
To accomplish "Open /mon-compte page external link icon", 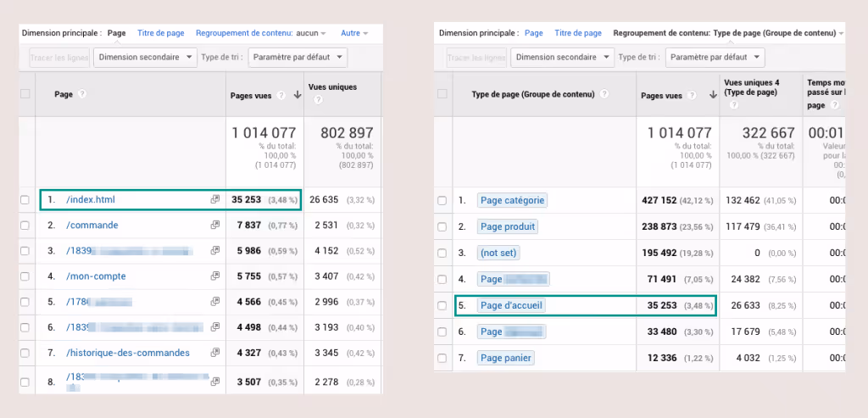I will pyautogui.click(x=214, y=276).
